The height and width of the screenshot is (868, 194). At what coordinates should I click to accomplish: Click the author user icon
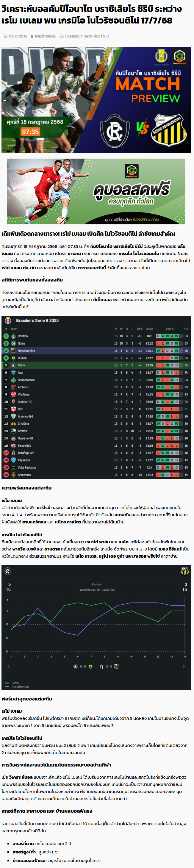pyautogui.click(x=32, y=36)
